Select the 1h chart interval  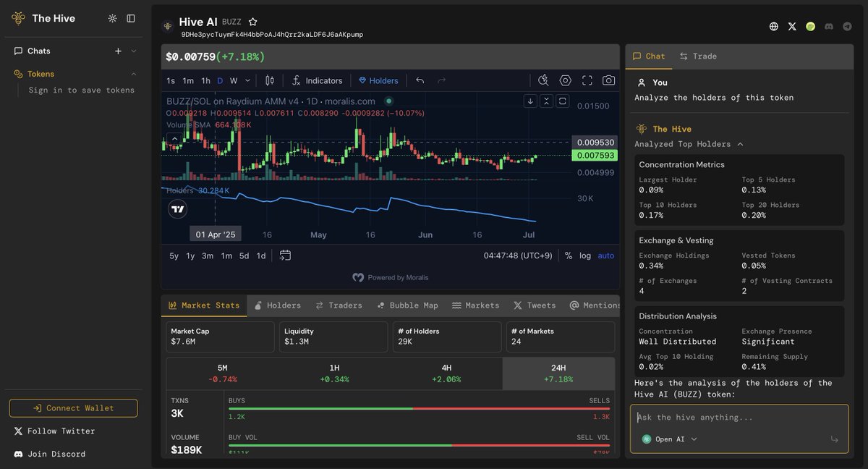pos(205,80)
